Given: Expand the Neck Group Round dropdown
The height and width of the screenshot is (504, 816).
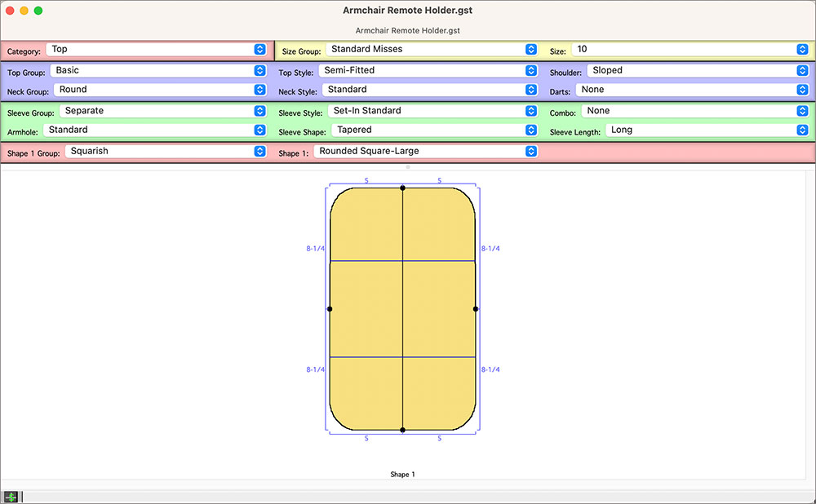Looking at the screenshot, I should coord(159,90).
